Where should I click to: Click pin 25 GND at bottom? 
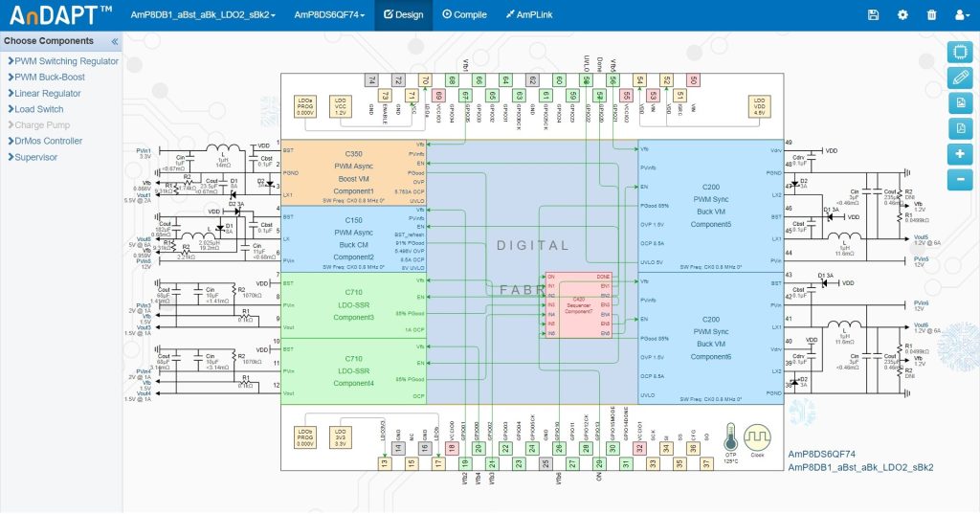tap(546, 463)
